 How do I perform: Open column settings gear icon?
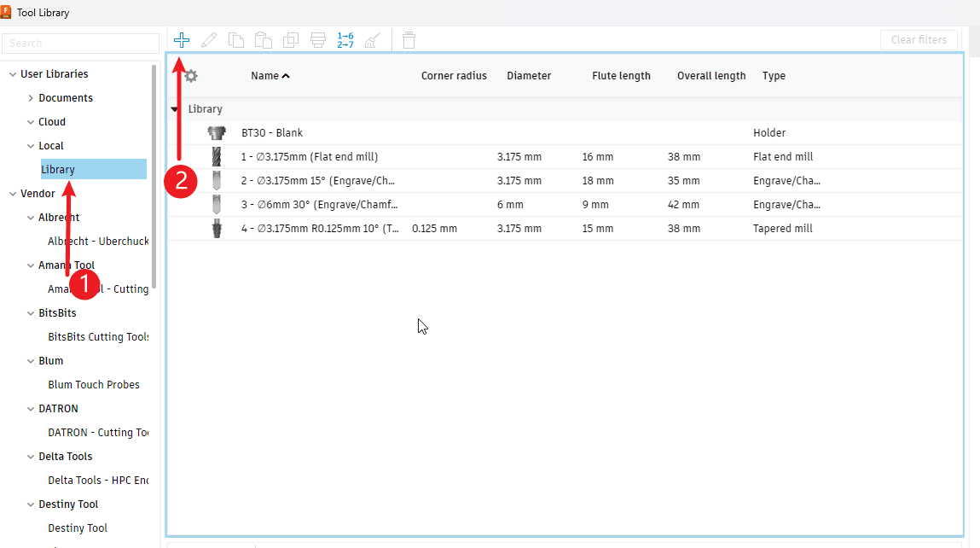point(191,76)
